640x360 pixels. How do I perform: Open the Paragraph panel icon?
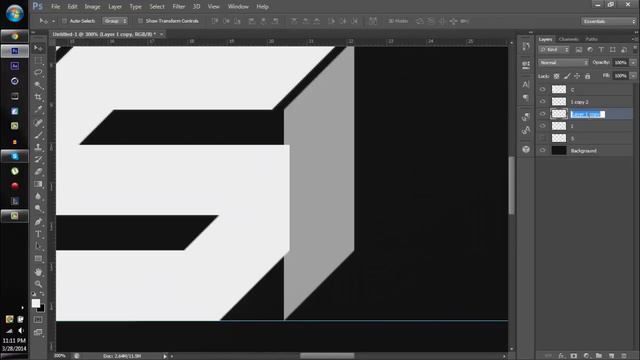click(526, 98)
